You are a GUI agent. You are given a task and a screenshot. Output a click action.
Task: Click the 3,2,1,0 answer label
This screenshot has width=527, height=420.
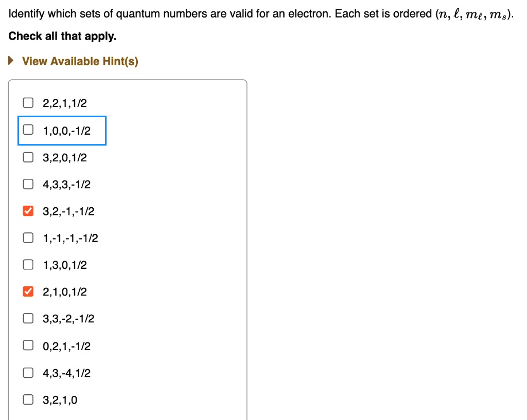pyautogui.click(x=60, y=400)
